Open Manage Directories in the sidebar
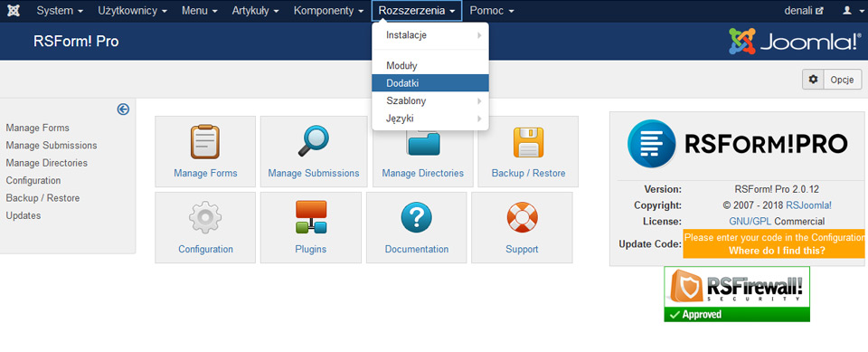The width and height of the screenshot is (868, 352). 46,163
